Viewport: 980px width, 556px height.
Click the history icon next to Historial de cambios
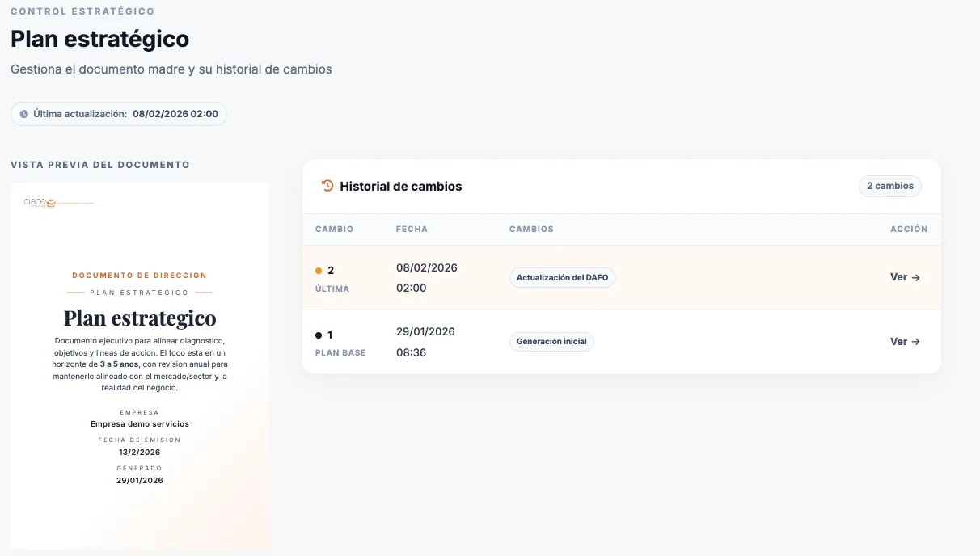[x=327, y=186]
